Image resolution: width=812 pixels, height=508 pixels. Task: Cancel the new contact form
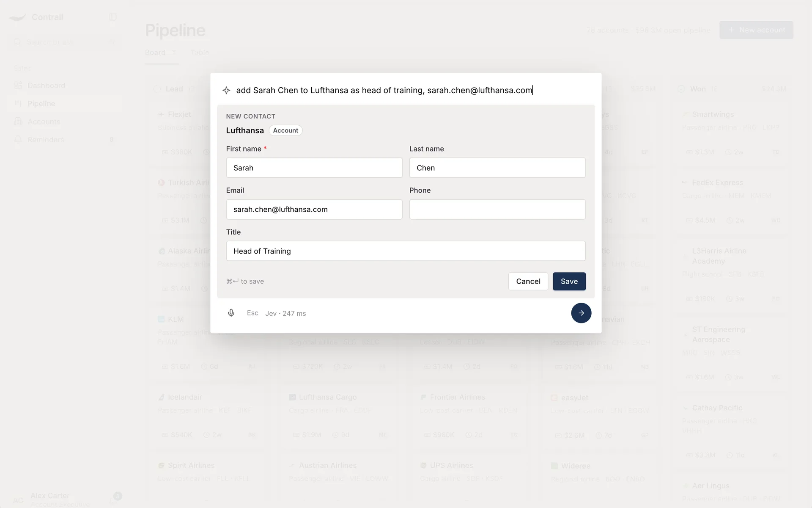click(528, 281)
